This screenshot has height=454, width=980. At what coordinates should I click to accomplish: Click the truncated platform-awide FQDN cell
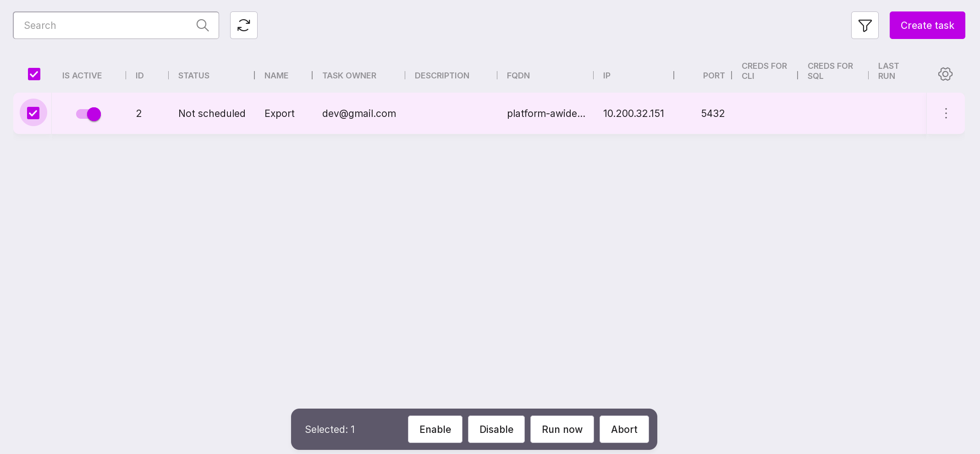(x=545, y=114)
